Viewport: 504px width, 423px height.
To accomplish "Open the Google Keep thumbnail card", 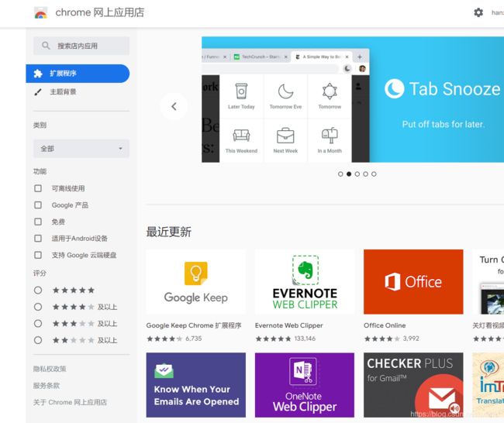I will pos(195,282).
